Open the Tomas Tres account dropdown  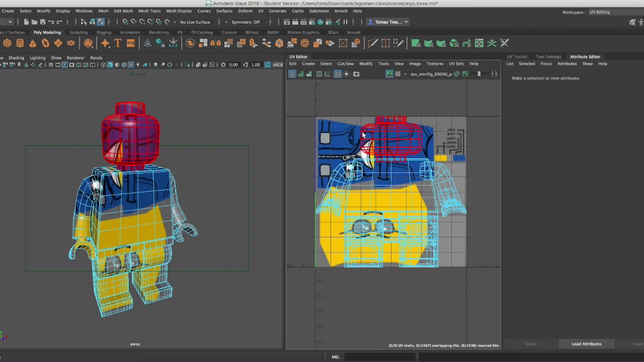tap(388, 22)
